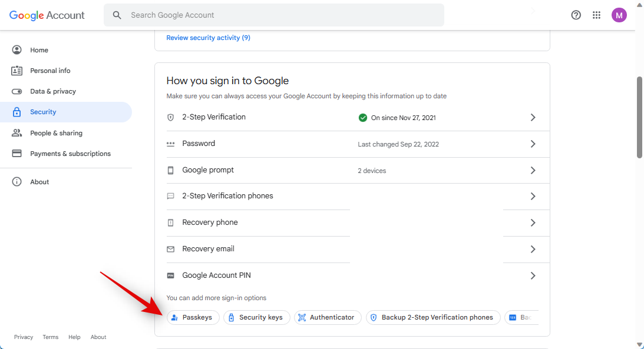Click the Recovery phone icon

(170, 222)
